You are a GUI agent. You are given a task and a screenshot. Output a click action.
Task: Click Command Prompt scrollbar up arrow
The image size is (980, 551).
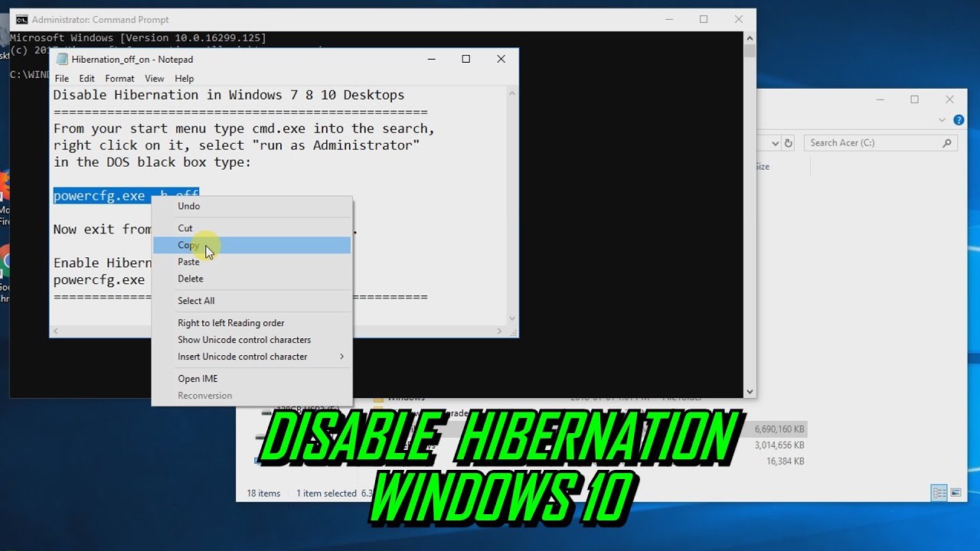tap(750, 37)
